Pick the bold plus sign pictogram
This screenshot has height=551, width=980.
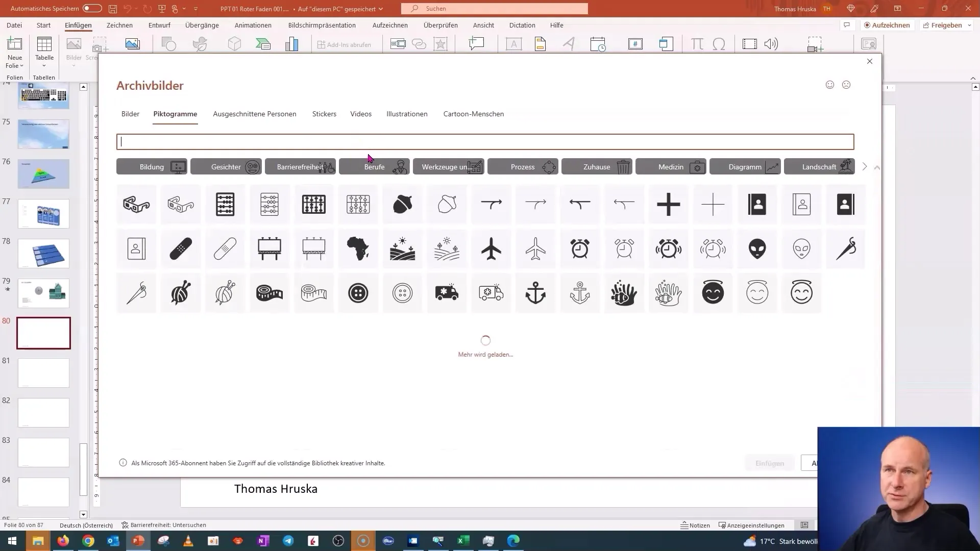[669, 204]
